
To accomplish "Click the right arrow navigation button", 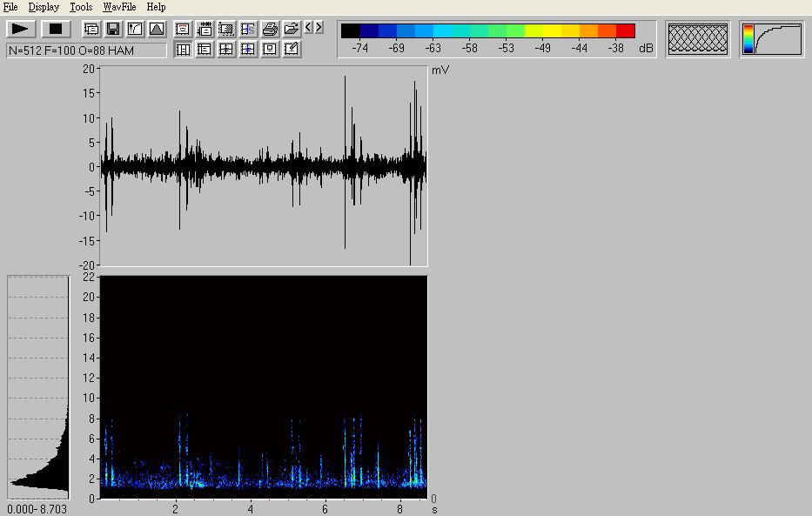I will pos(319,28).
